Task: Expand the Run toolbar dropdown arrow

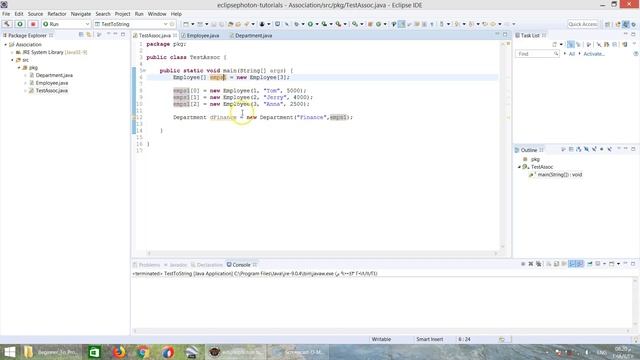Action: [317, 24]
